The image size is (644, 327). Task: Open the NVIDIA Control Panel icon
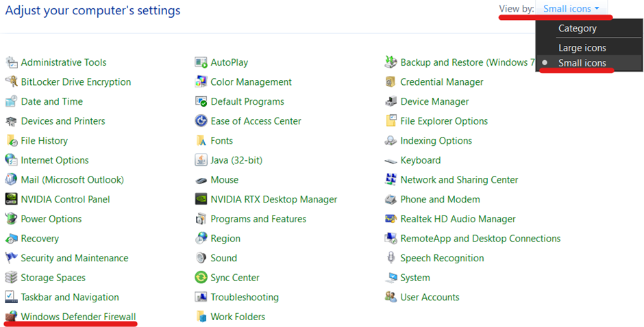(x=11, y=199)
